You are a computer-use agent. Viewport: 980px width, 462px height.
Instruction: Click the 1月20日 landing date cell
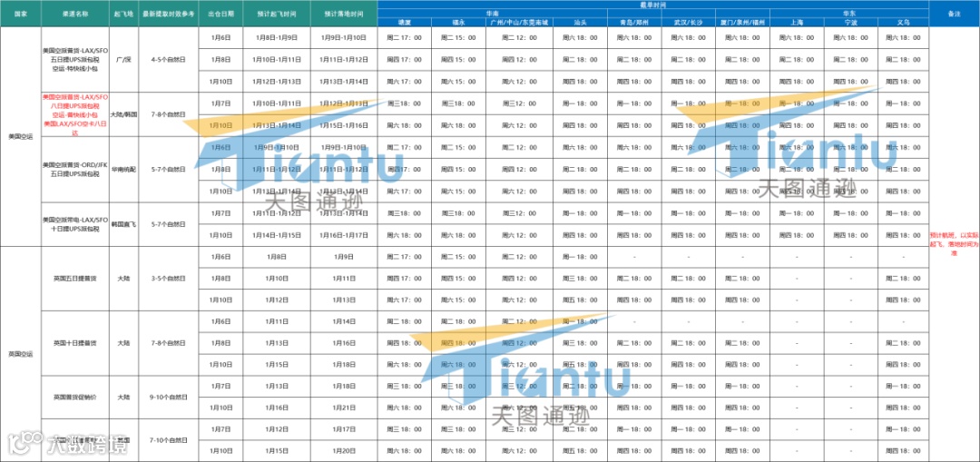(x=344, y=451)
